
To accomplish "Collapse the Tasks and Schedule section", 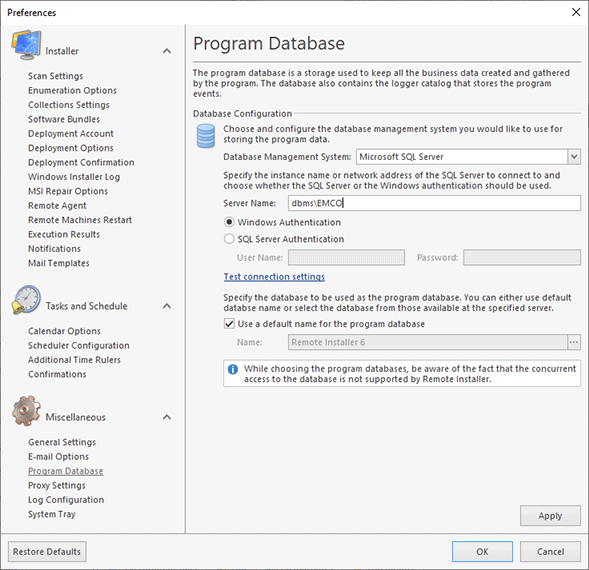I will [167, 306].
